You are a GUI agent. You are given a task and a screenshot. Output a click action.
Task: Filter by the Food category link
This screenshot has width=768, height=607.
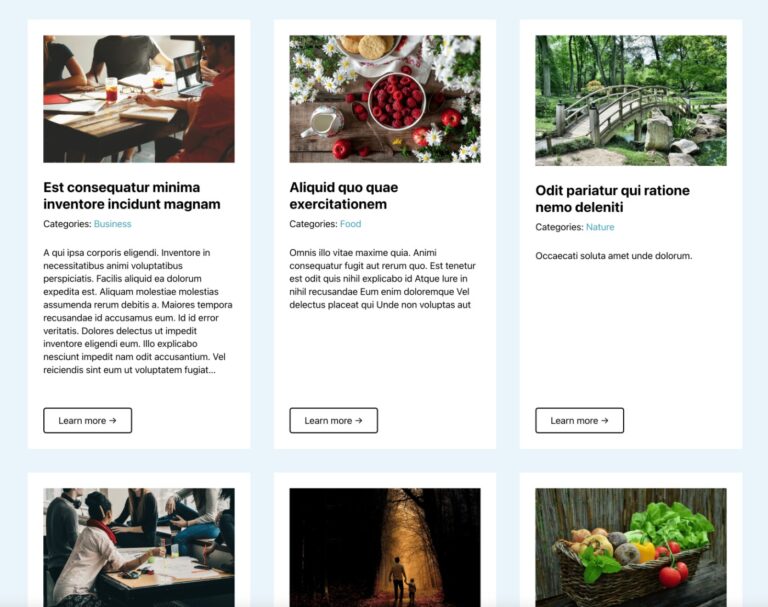tap(350, 224)
